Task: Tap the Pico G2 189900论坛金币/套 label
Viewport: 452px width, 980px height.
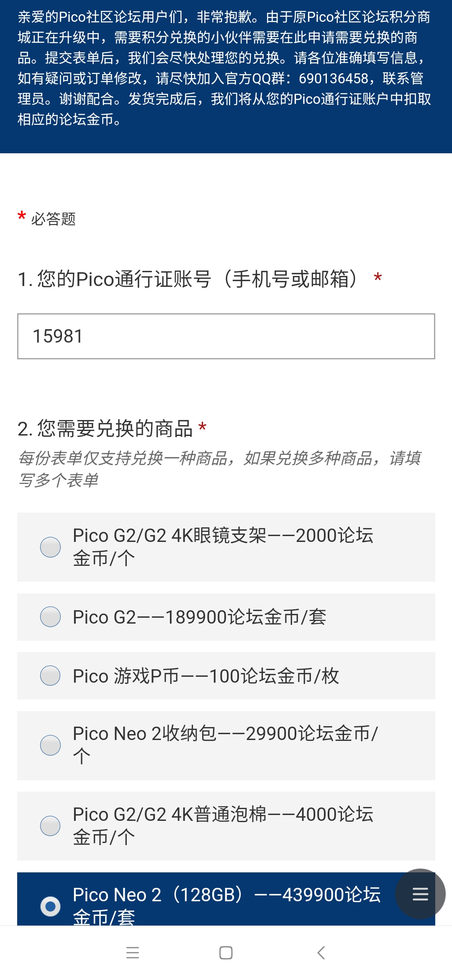Action: [199, 617]
